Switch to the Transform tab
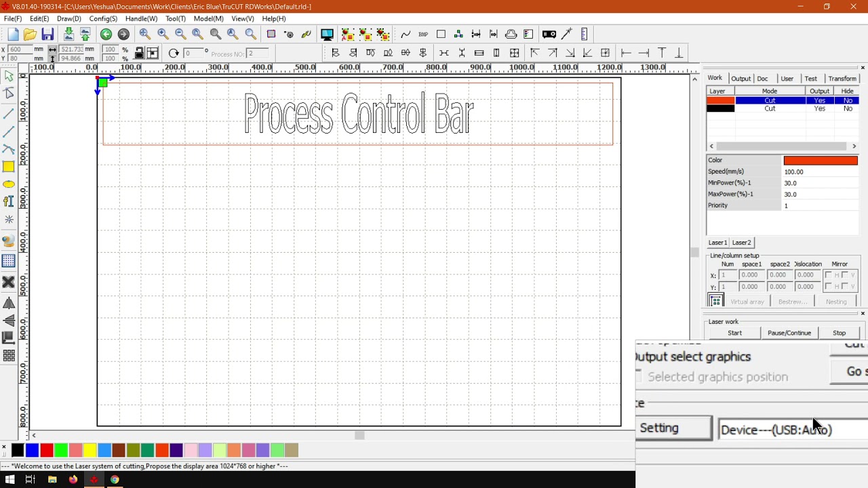 tap(842, 79)
